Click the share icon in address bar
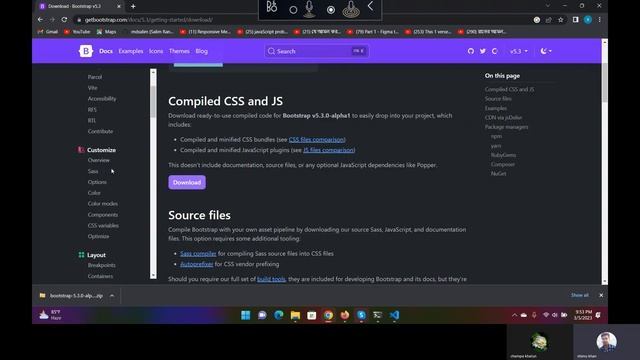Viewport: 640px width, 360px height. point(549,20)
